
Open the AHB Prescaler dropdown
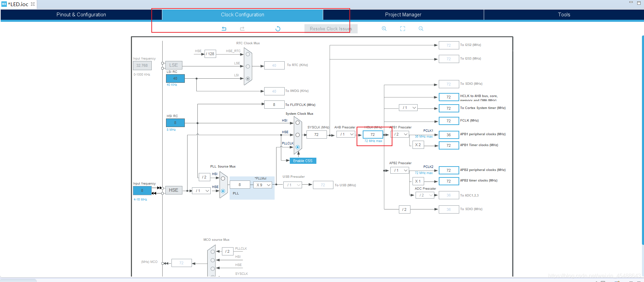click(x=346, y=135)
